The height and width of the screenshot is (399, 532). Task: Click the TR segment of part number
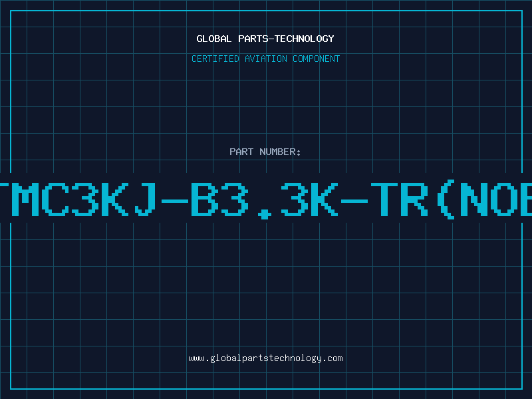coord(400,199)
